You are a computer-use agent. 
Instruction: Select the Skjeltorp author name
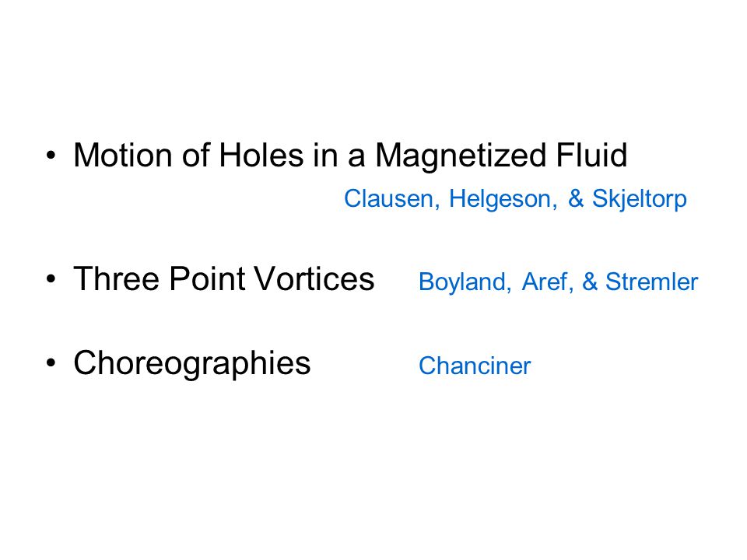pyautogui.click(x=640, y=199)
